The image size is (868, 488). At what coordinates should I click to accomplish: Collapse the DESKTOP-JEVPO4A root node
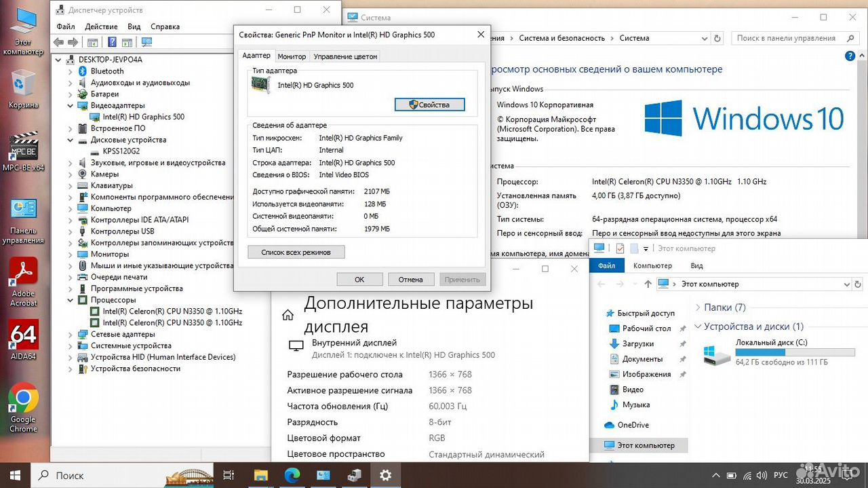point(59,60)
